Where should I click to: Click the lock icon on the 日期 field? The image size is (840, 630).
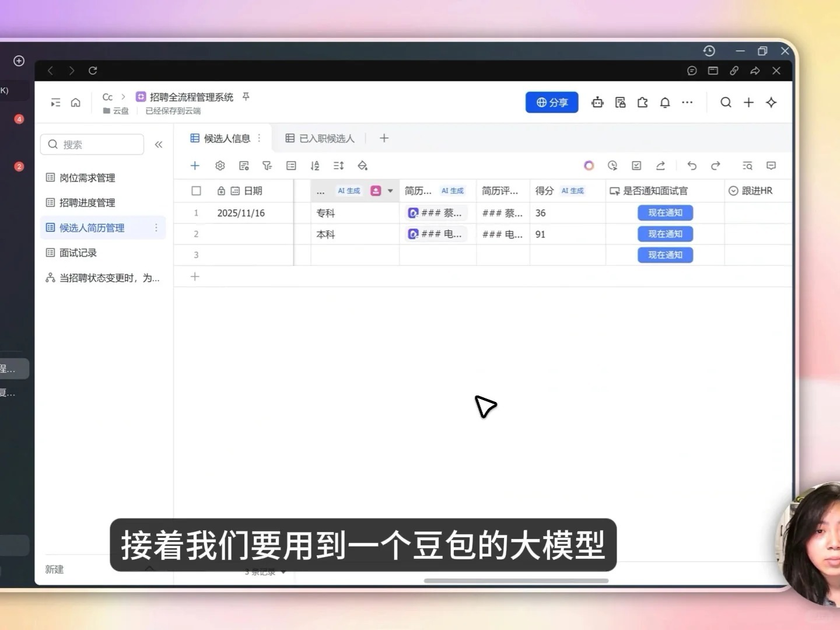click(221, 190)
